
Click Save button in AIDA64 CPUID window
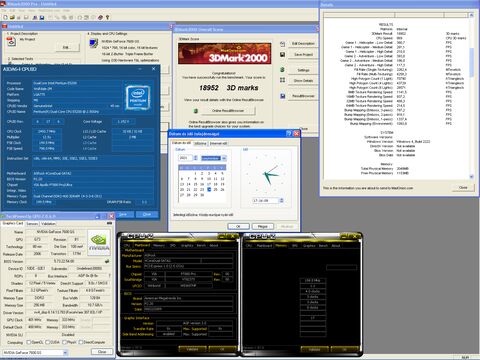point(123,214)
